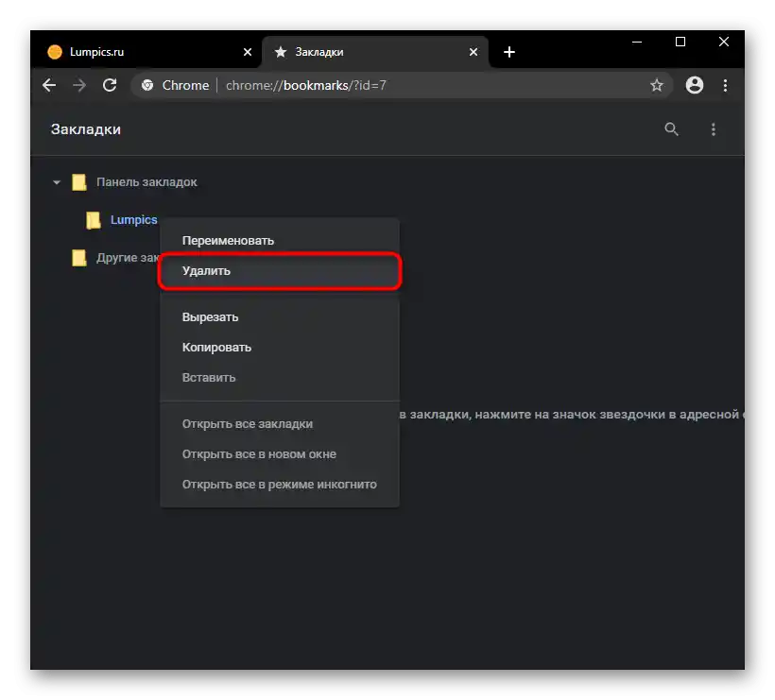Click the browser forward arrow
The width and height of the screenshot is (775, 700).
(x=79, y=85)
